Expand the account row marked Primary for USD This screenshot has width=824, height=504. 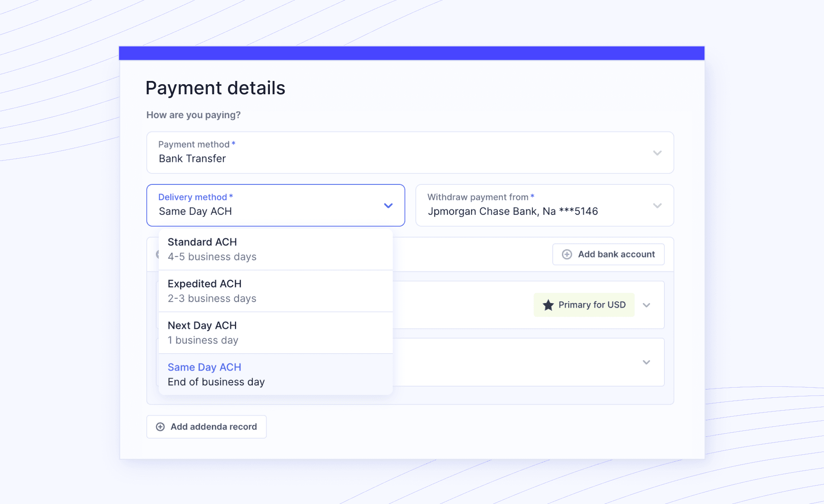click(x=647, y=305)
